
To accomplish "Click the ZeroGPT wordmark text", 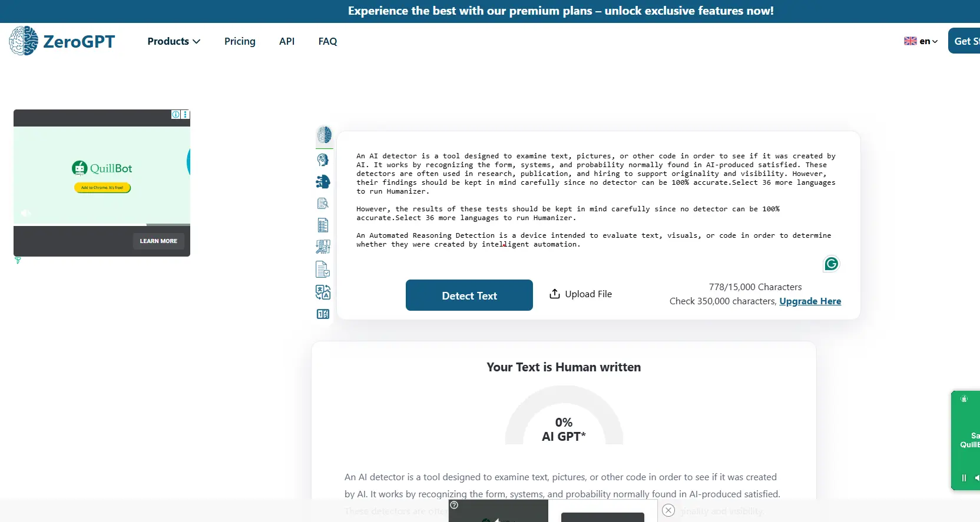I will (x=79, y=41).
